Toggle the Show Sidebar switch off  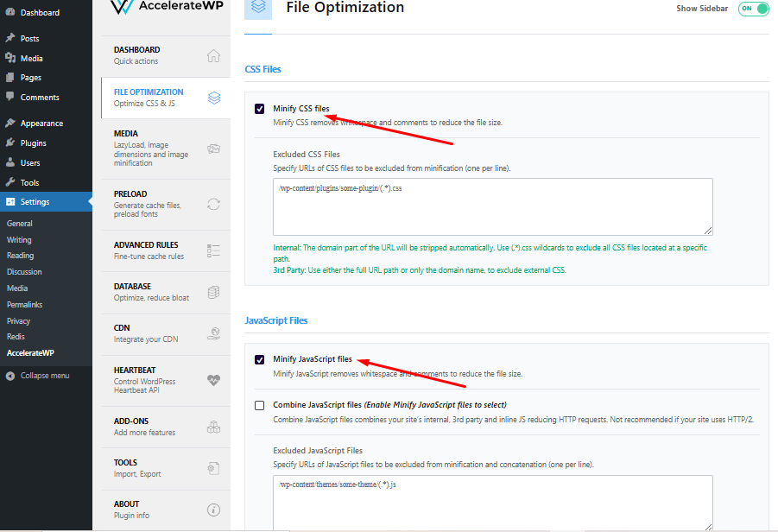753,9
